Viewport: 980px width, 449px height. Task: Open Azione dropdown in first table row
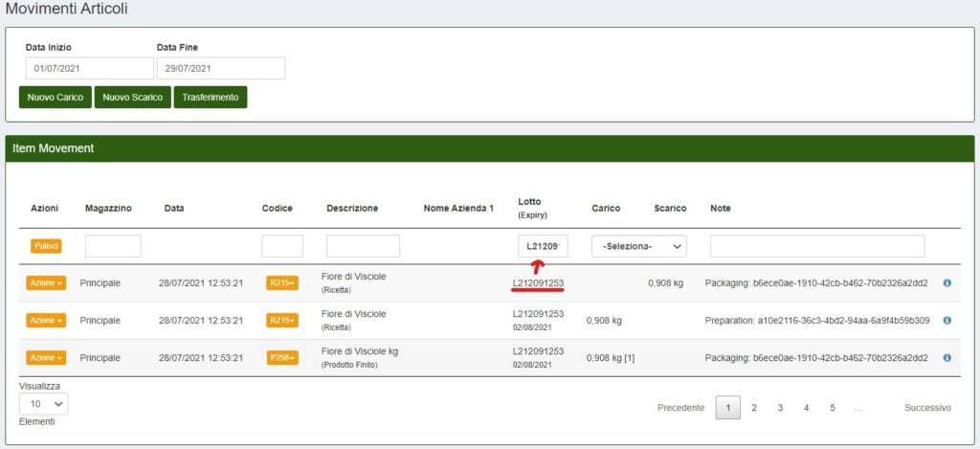pyautogui.click(x=48, y=283)
